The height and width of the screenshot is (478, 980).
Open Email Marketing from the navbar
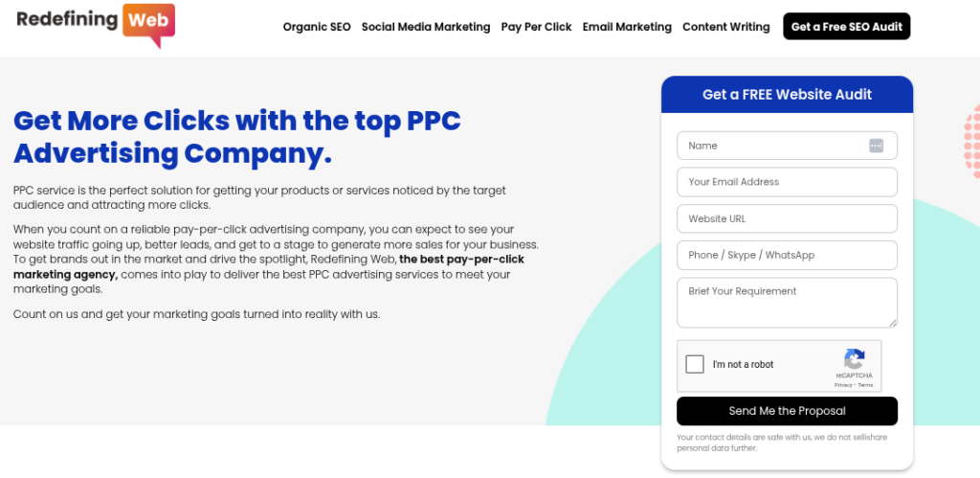(627, 27)
